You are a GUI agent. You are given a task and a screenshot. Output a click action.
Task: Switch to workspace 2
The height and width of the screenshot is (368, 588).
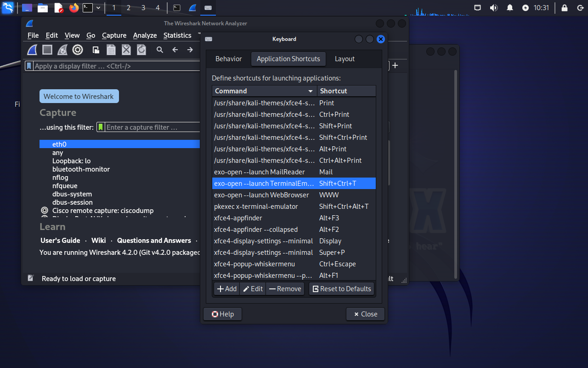[128, 7]
